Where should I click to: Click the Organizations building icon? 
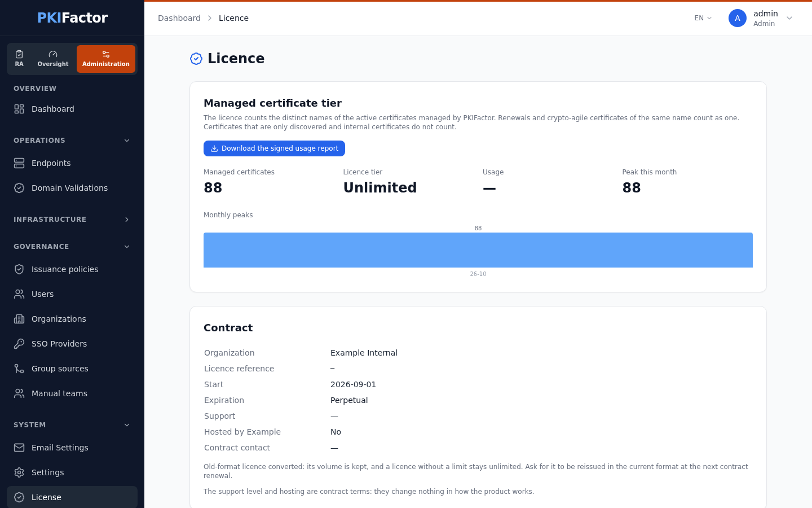point(19,319)
